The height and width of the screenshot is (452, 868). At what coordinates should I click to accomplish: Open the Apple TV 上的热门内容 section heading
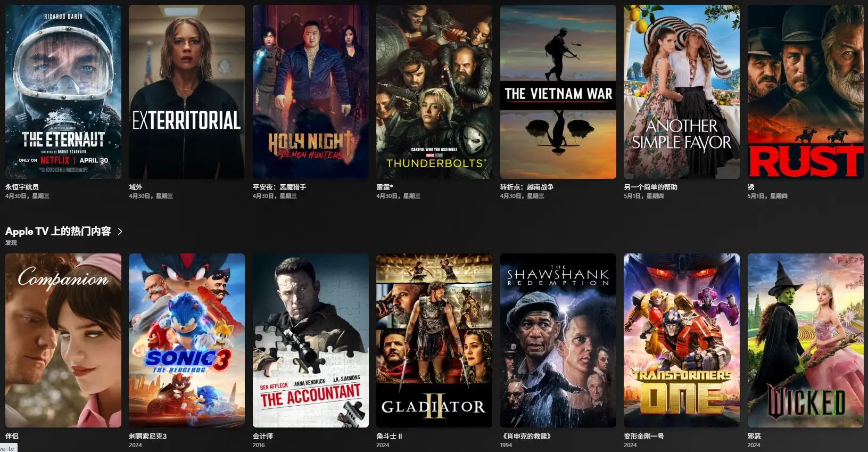(x=58, y=231)
